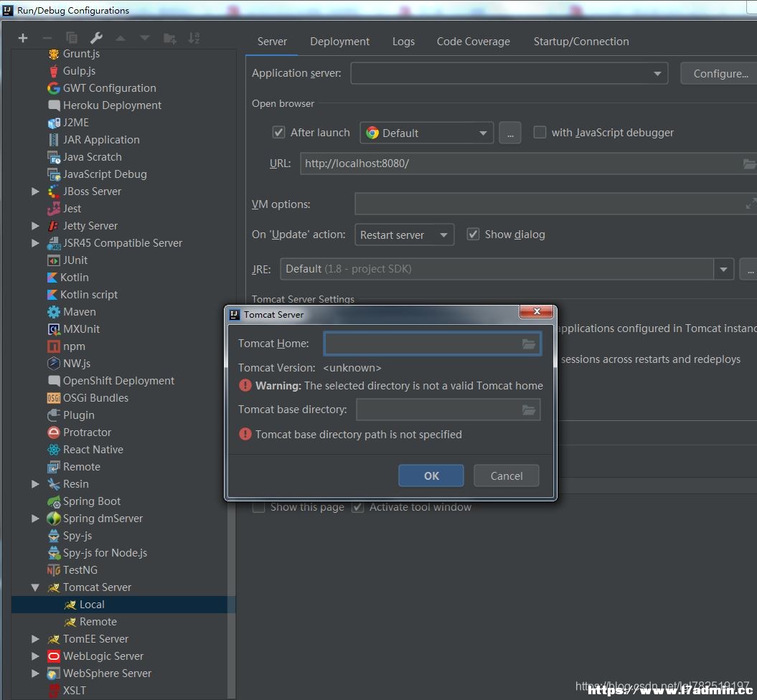Expand the WebSphere Server node
Image resolution: width=757 pixels, height=700 pixels.
click(35, 673)
